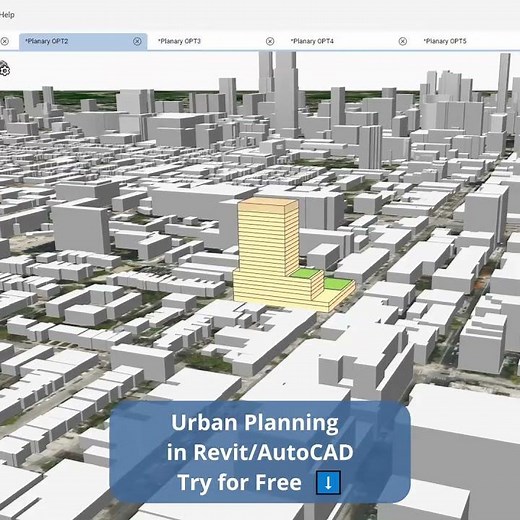This screenshot has width=520, height=520.
Task: Click the blue down-arrow icon
Action: pos(328,482)
